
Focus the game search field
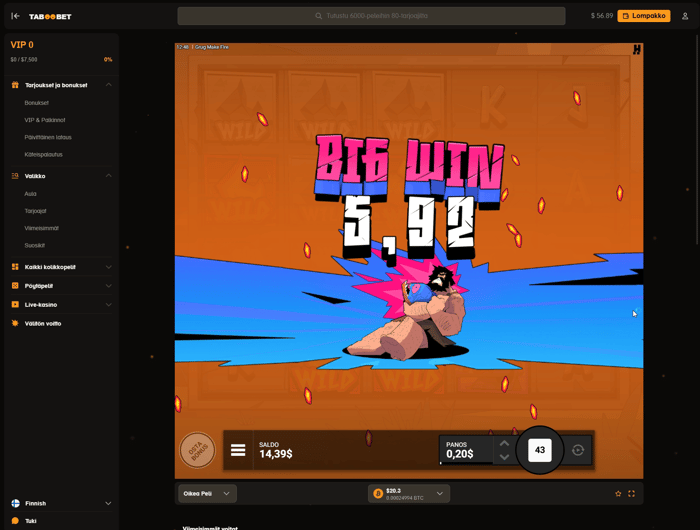pyautogui.click(x=371, y=16)
